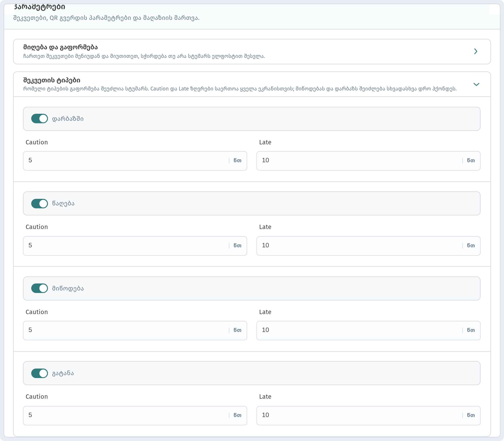Edit the დარბაზში Caution minutes field
This screenshot has width=504, height=441.
point(135,161)
